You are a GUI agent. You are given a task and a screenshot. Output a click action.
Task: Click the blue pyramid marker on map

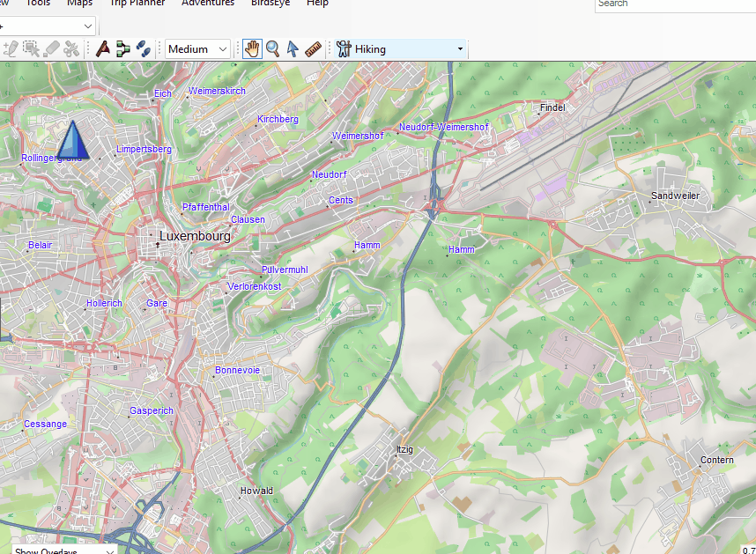[x=72, y=141]
